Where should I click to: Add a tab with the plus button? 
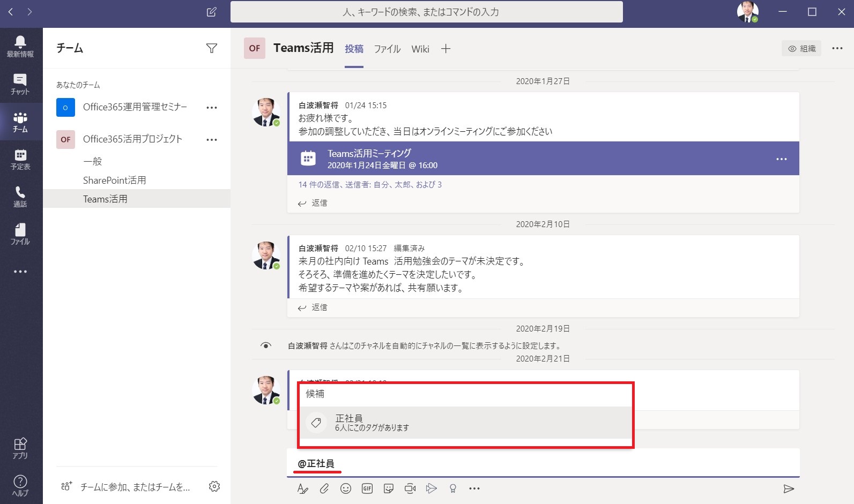pos(445,49)
